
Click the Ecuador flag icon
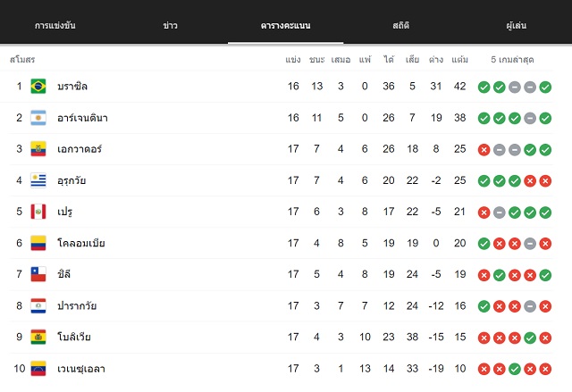point(38,149)
